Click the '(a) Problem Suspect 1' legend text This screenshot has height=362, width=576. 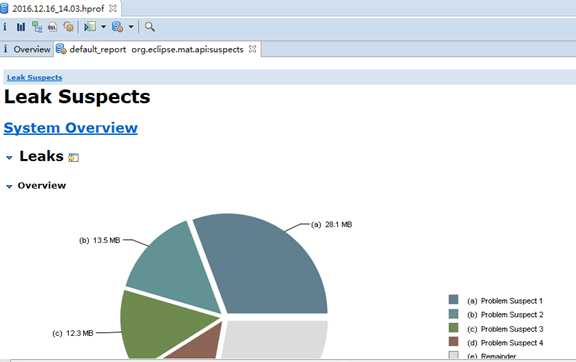click(x=505, y=301)
